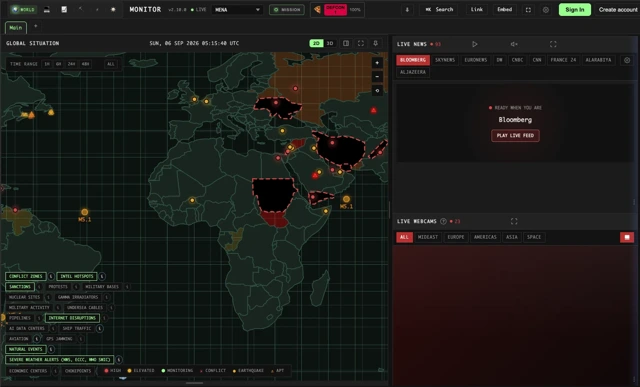The height and width of the screenshot is (387, 640).
Task: Add a new dashboard tab with plus
Action: [x=36, y=27]
